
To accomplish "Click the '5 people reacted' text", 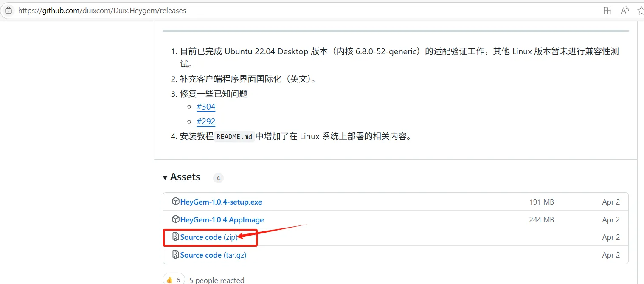I will 217,280.
